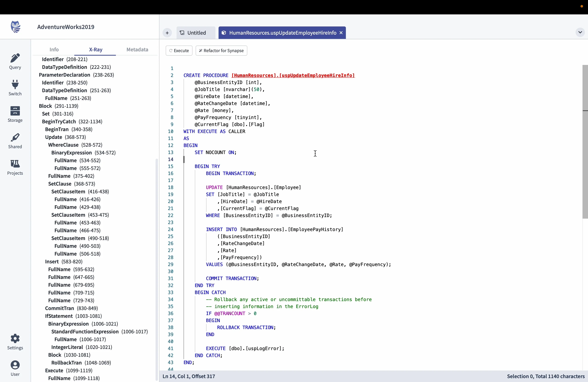This screenshot has height=382, width=588.
Task: Select the Untitled query tab
Action: pos(196,32)
